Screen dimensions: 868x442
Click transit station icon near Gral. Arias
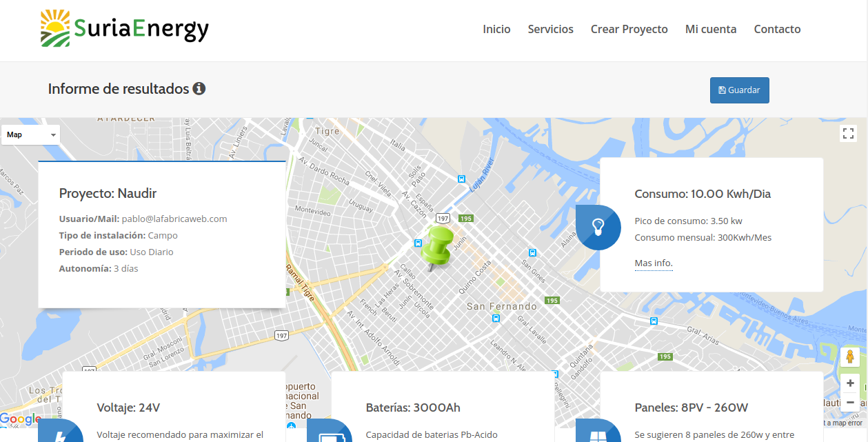[653, 321]
